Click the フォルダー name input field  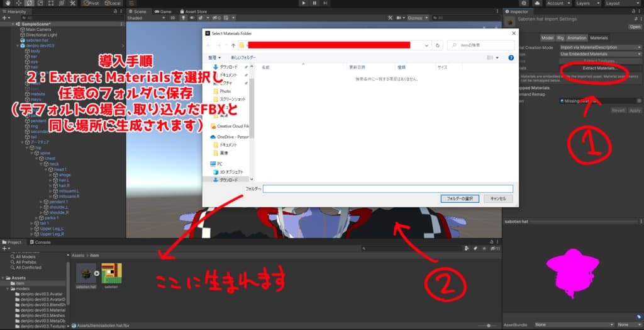[x=388, y=189]
